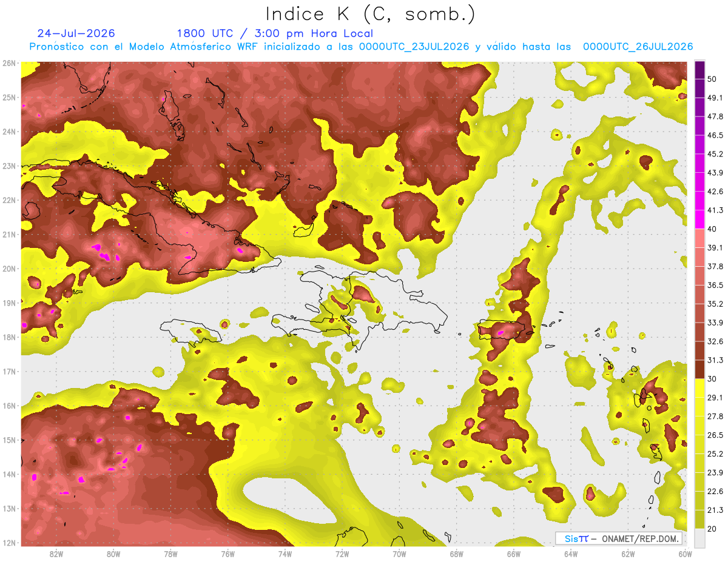Screen dimensions: 728x562
Task: Click the legend value '30'
Action: [x=713, y=379]
